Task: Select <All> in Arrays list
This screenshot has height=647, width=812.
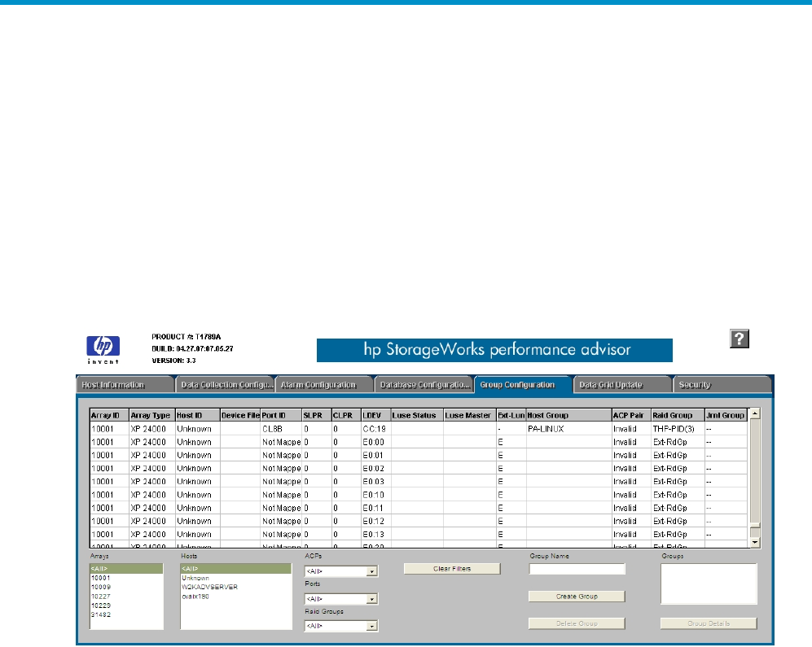Action: click(126, 569)
